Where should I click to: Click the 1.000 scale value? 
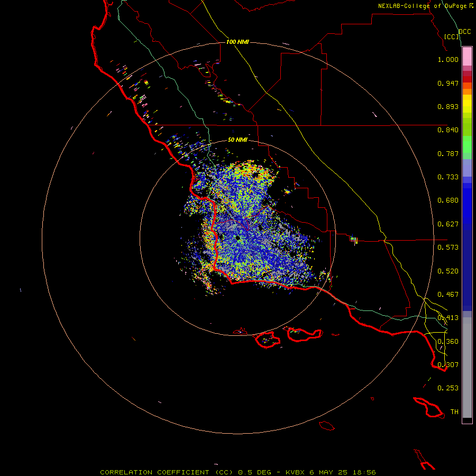tap(448, 59)
